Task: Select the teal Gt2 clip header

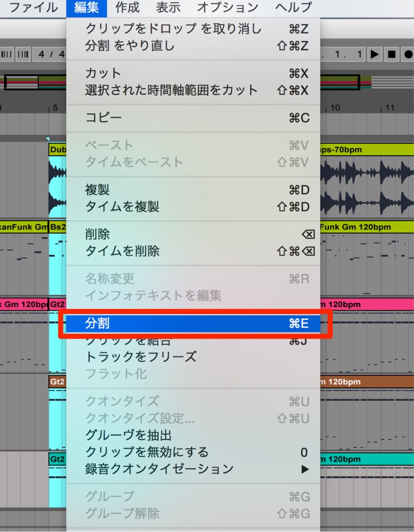Action: [57, 459]
